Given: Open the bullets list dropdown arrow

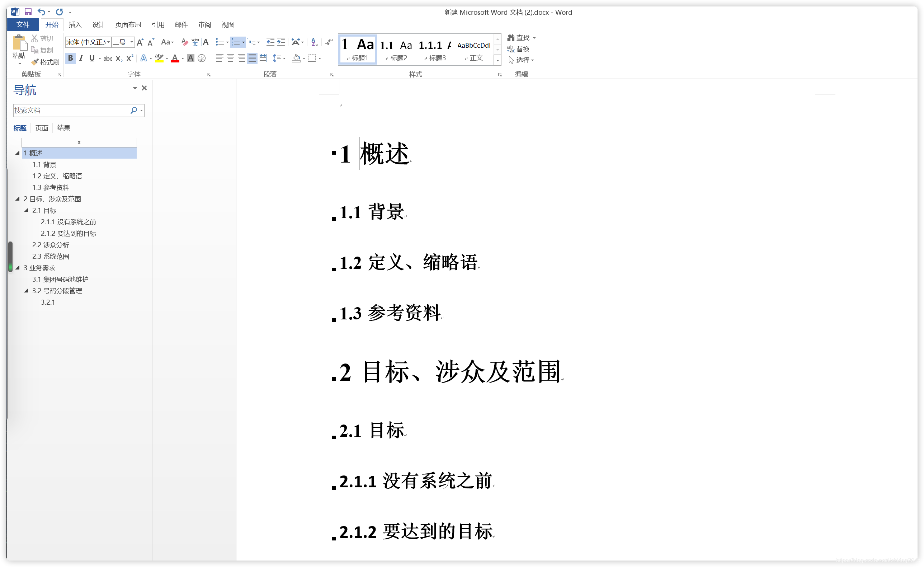Looking at the screenshot, I should coord(227,42).
